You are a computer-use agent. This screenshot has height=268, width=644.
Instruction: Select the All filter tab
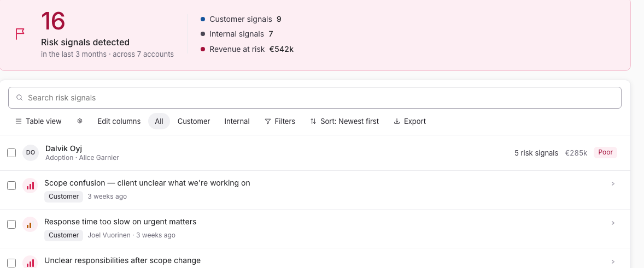[159, 121]
